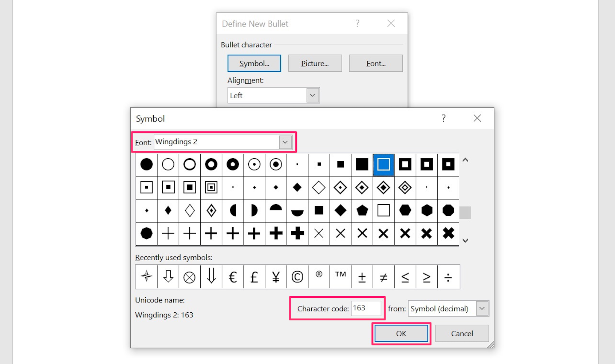The height and width of the screenshot is (364, 615).
Task: Select the circle with dot center symbol
Action: tap(254, 165)
